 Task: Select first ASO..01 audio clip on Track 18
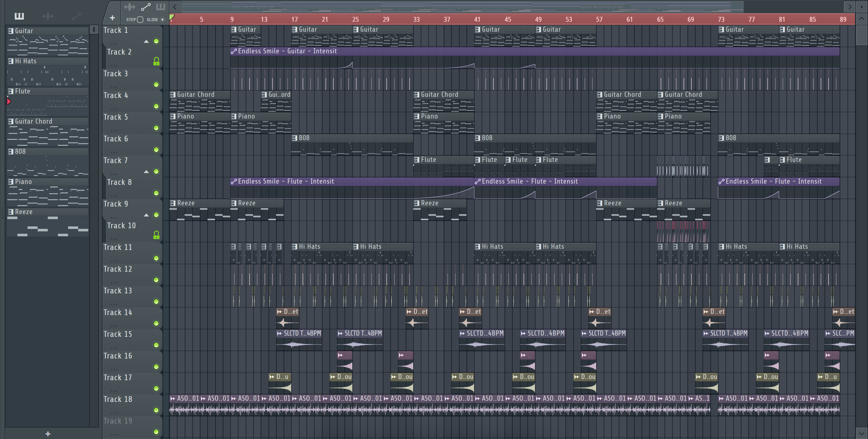[184, 406]
